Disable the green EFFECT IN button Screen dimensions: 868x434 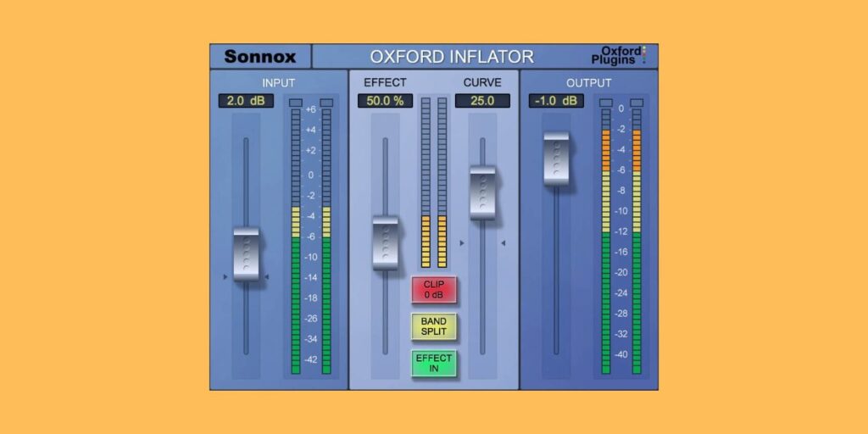coord(434,364)
